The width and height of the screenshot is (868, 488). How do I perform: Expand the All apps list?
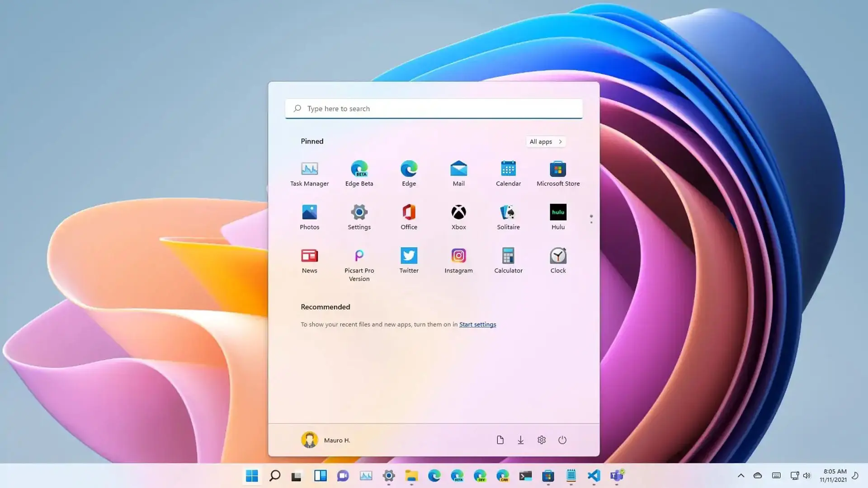[546, 141]
